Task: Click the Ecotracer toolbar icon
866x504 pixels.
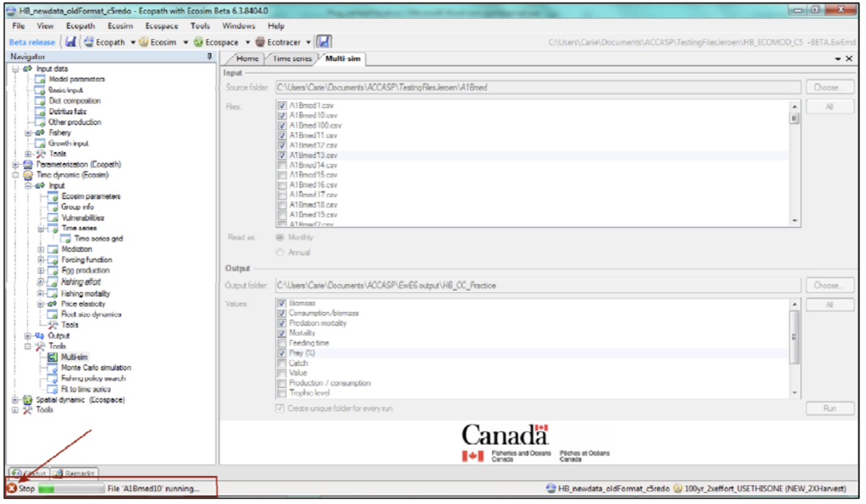Action: click(x=260, y=41)
